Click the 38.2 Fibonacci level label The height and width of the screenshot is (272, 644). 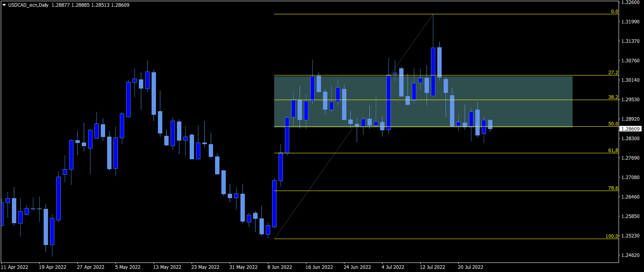pyautogui.click(x=613, y=97)
